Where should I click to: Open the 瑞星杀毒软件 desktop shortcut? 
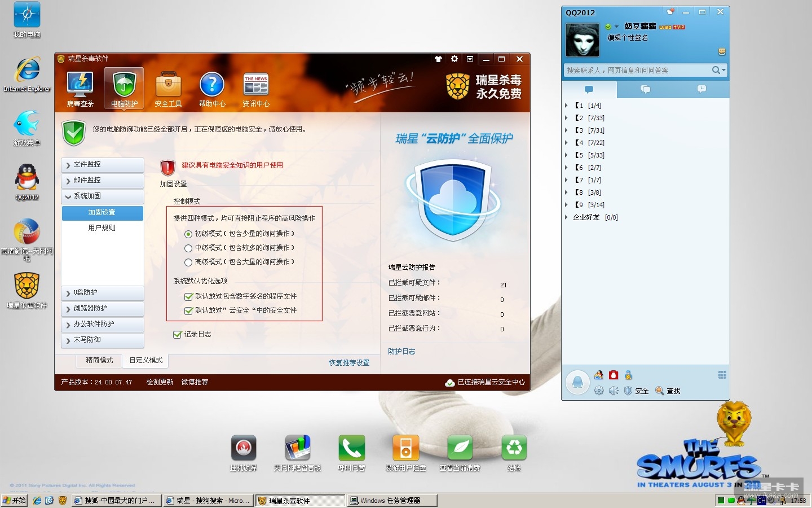point(27,291)
